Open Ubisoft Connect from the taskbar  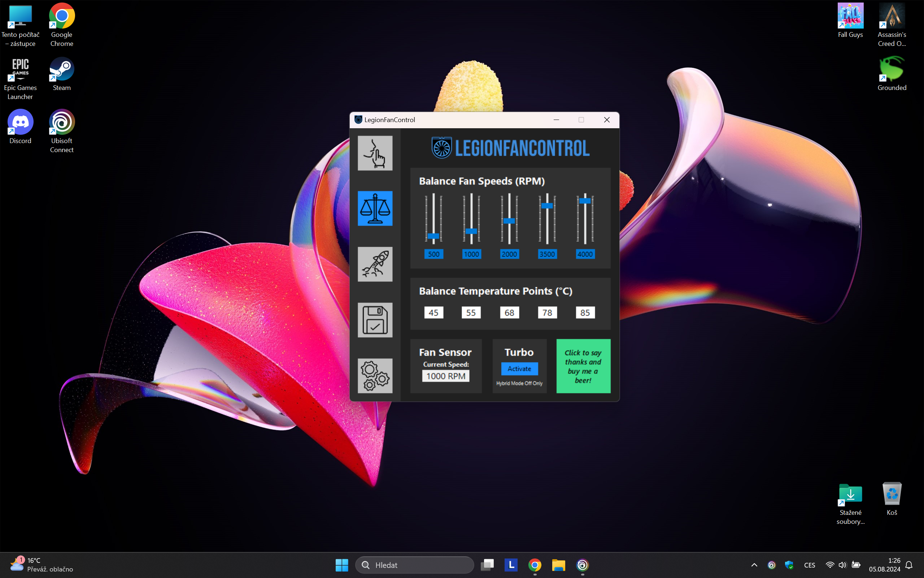[x=582, y=565]
